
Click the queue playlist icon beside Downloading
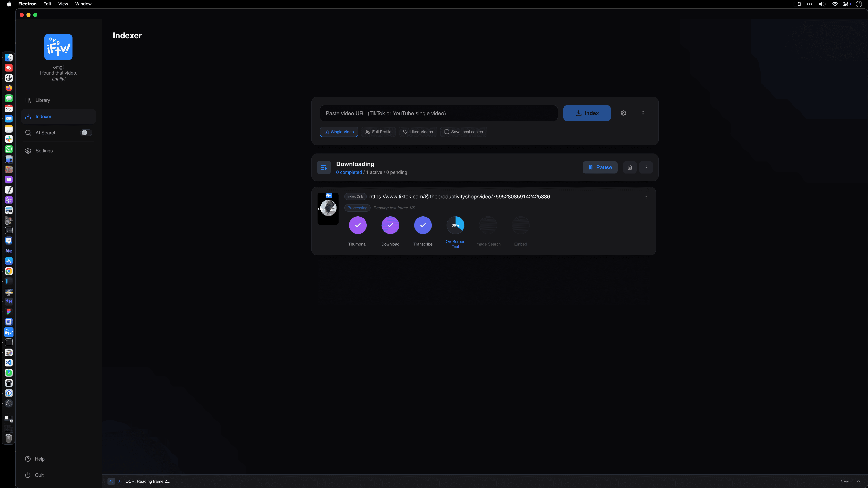(324, 167)
